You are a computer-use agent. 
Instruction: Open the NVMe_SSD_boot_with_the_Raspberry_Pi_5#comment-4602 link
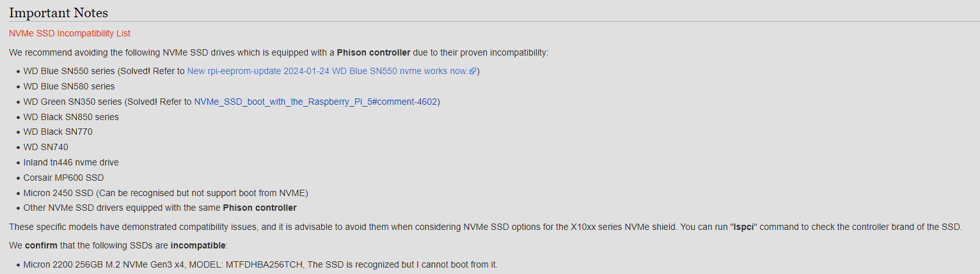pos(317,102)
